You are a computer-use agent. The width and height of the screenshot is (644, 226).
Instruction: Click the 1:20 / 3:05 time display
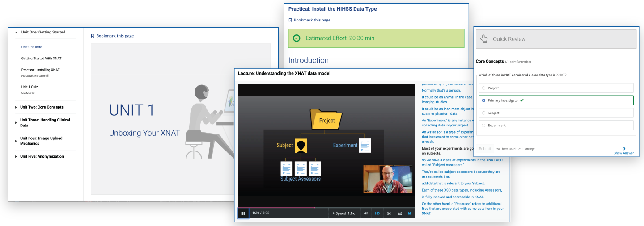click(x=261, y=213)
